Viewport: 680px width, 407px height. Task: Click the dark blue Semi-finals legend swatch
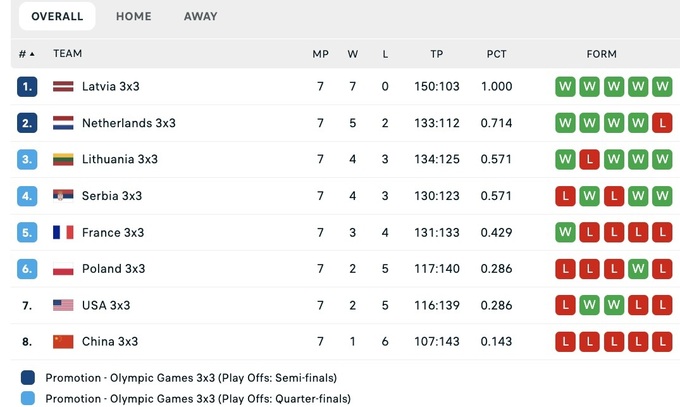pyautogui.click(x=27, y=378)
